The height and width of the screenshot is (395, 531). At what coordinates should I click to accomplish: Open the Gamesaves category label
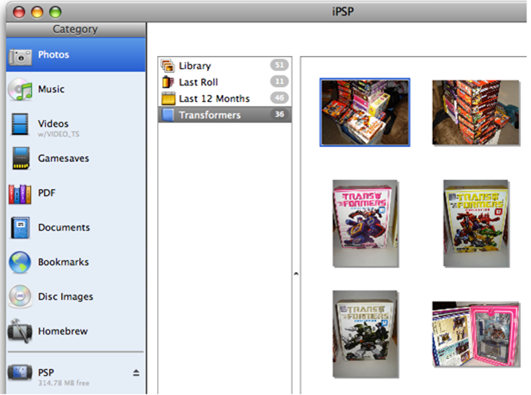click(x=64, y=158)
